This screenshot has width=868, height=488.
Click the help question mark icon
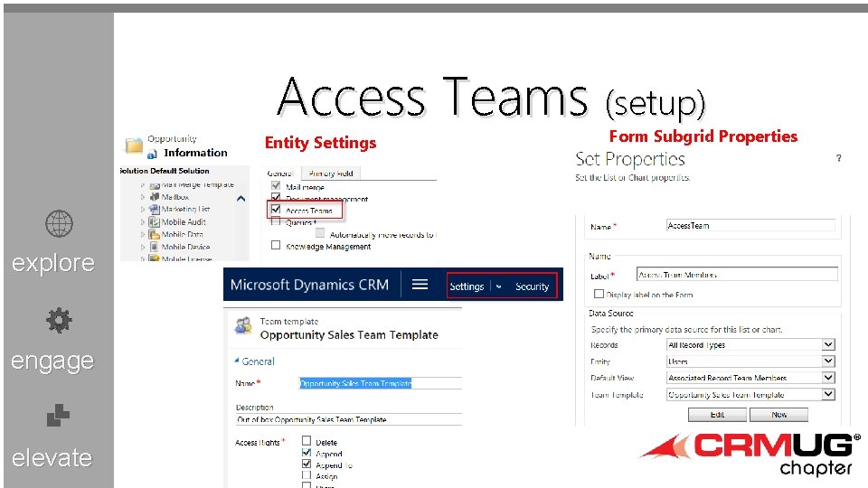[839, 158]
